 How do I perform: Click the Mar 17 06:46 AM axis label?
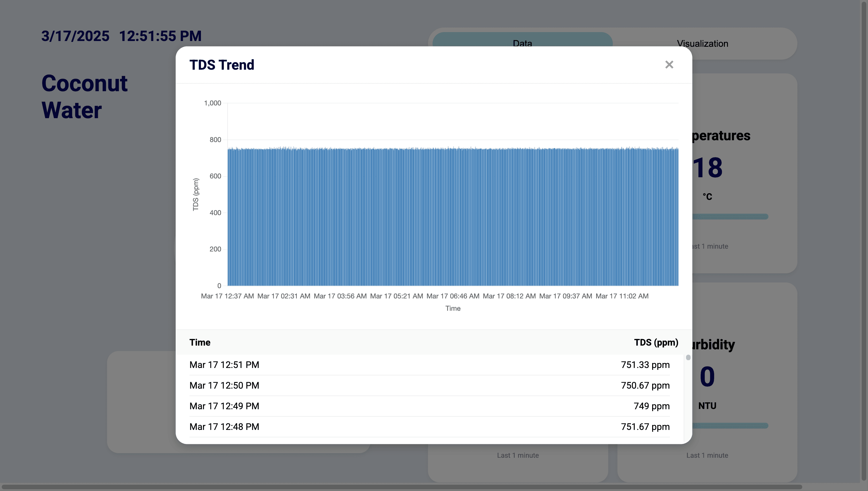point(453,296)
